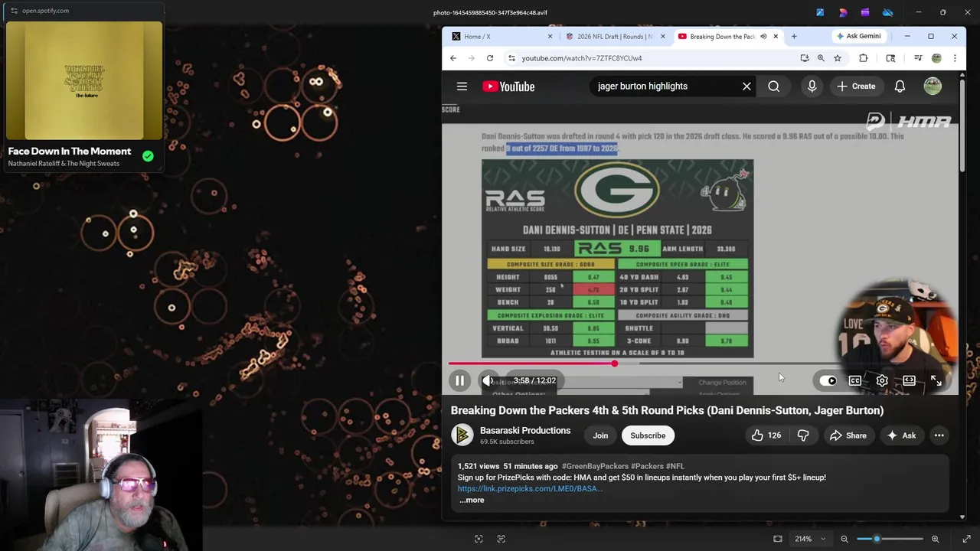980x551 pixels.
Task: Open video player settings gear
Action: coord(882,380)
